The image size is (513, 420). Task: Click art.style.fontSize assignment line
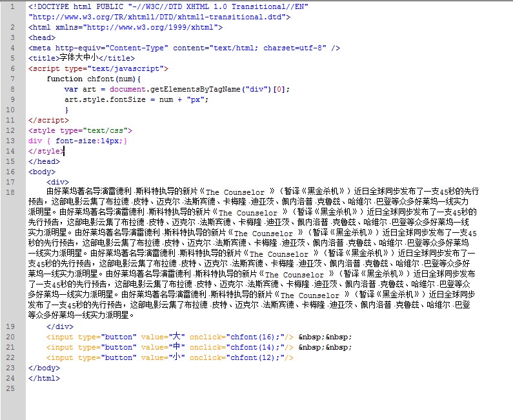click(136, 99)
